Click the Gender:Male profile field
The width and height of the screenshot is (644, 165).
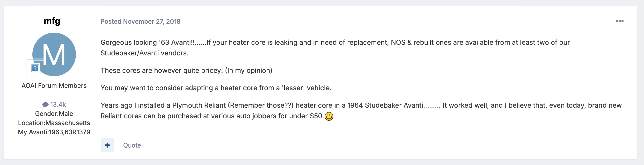click(54, 114)
